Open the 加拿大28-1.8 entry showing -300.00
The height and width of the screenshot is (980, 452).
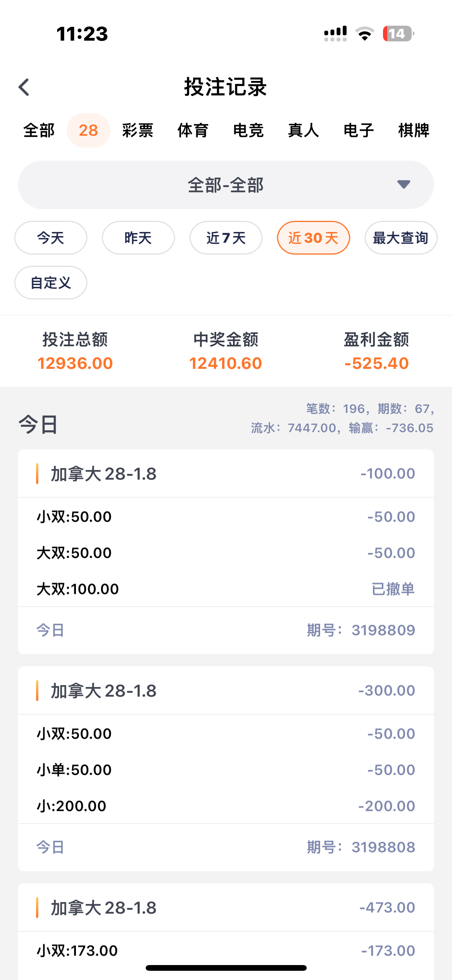pos(226,691)
